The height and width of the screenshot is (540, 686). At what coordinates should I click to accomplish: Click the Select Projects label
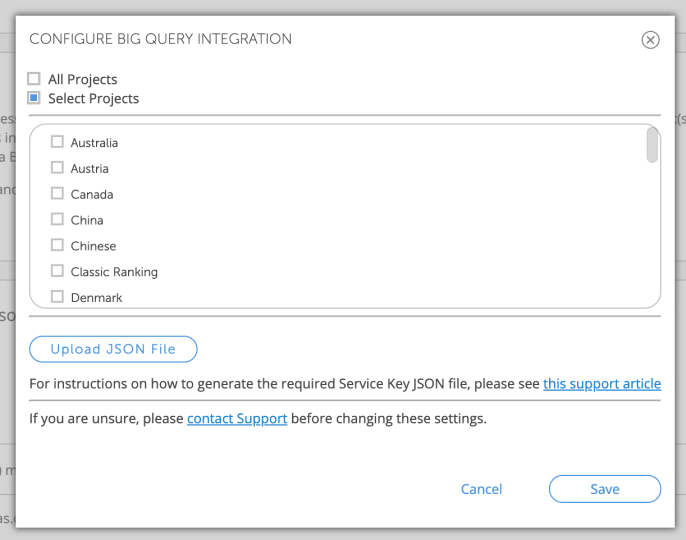click(94, 99)
